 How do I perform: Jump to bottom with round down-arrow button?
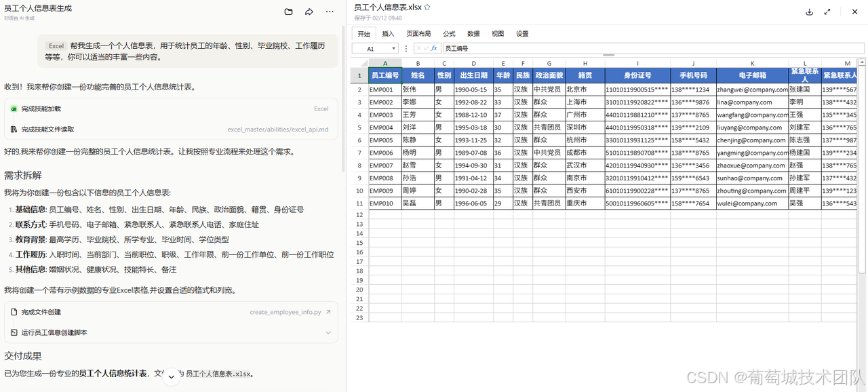[172, 377]
